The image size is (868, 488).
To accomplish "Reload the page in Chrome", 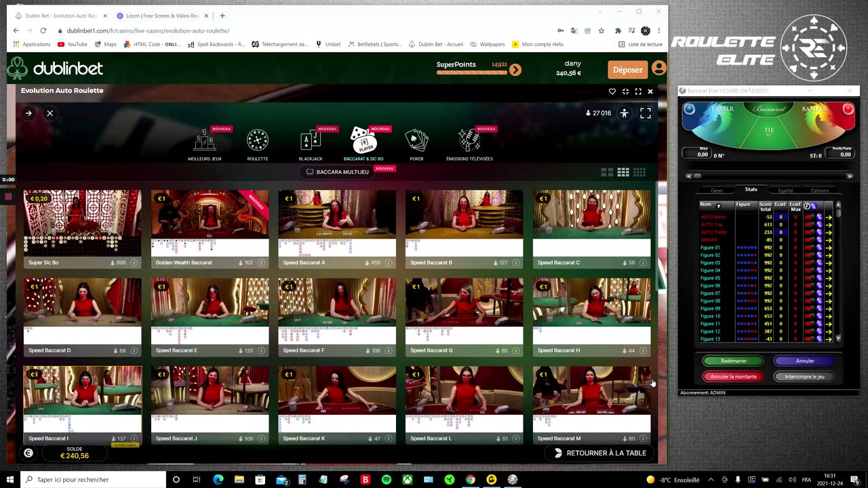I will [x=43, y=30].
